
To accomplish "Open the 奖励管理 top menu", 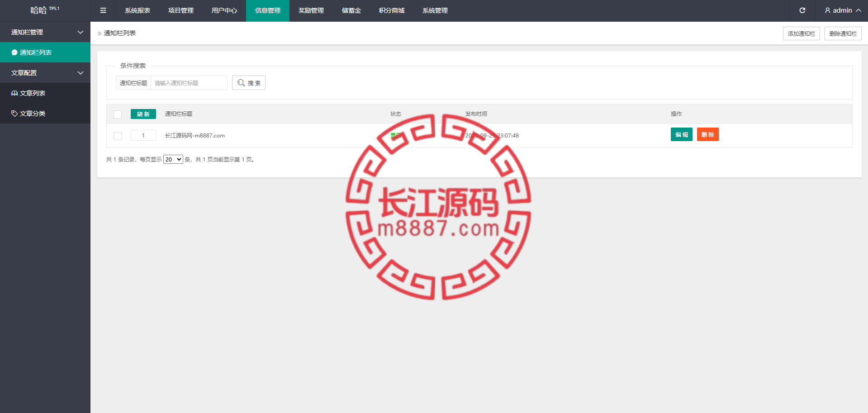I will 311,10.
